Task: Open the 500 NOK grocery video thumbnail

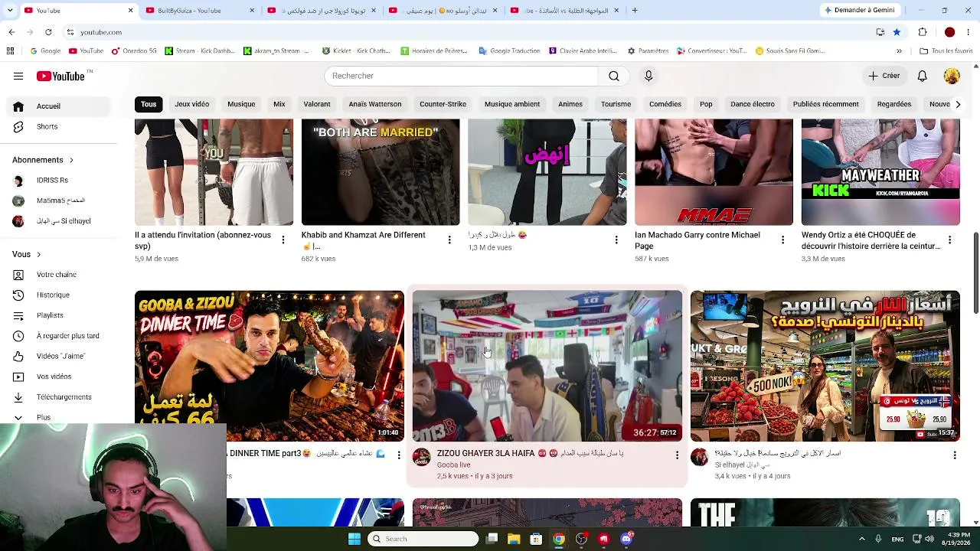Action: pos(825,366)
